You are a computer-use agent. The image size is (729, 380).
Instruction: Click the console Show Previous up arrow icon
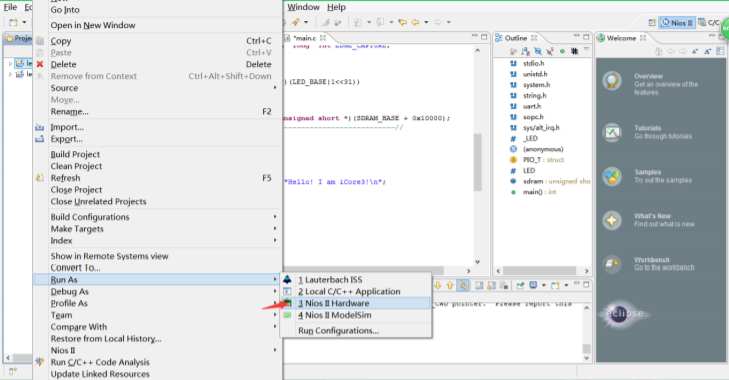(450, 286)
